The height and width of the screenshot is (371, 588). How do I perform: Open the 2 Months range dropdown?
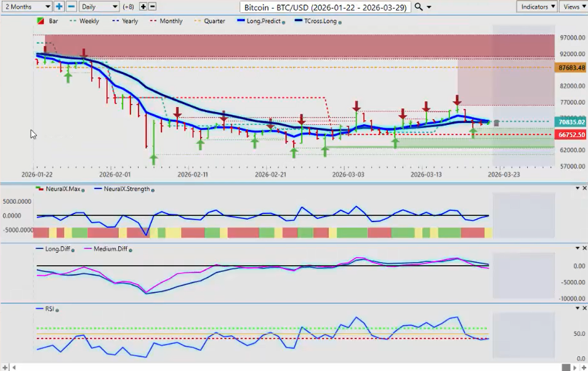(26, 7)
